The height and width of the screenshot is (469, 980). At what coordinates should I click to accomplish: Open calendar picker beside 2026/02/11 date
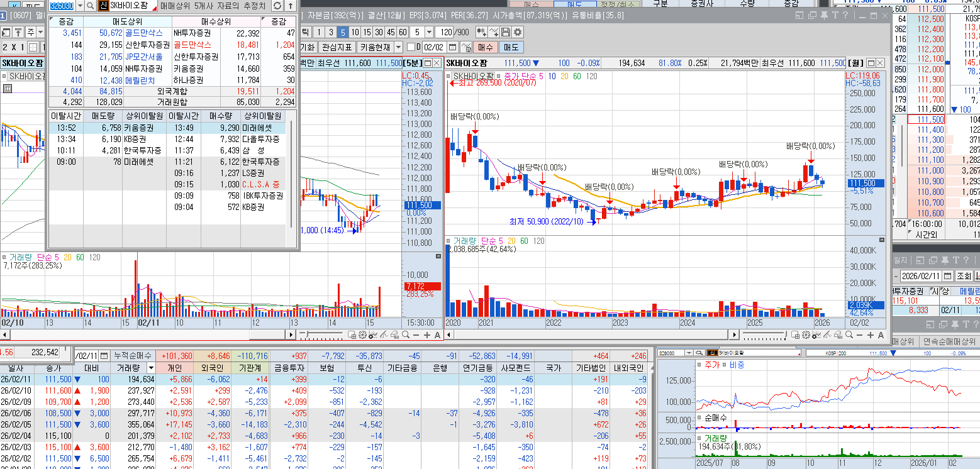tap(948, 276)
